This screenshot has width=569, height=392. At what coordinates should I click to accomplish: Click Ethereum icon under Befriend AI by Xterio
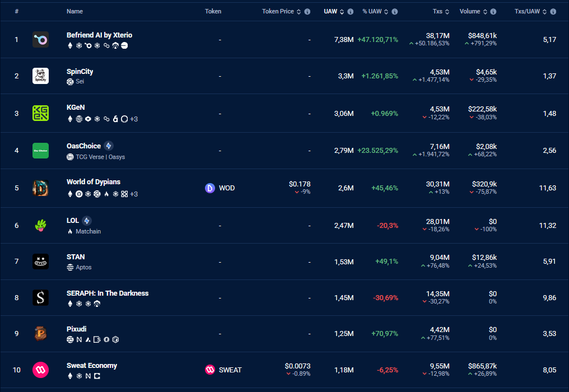(x=70, y=46)
